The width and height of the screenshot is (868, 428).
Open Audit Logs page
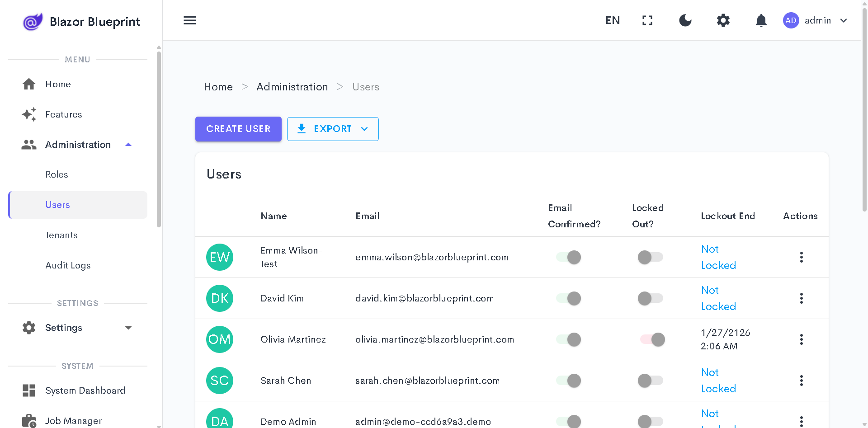pyautogui.click(x=68, y=265)
